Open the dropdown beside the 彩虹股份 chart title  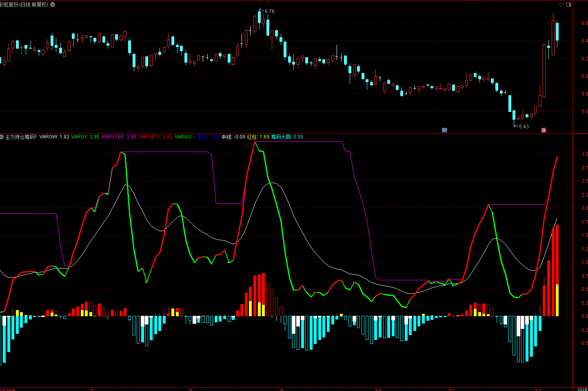point(53,4)
